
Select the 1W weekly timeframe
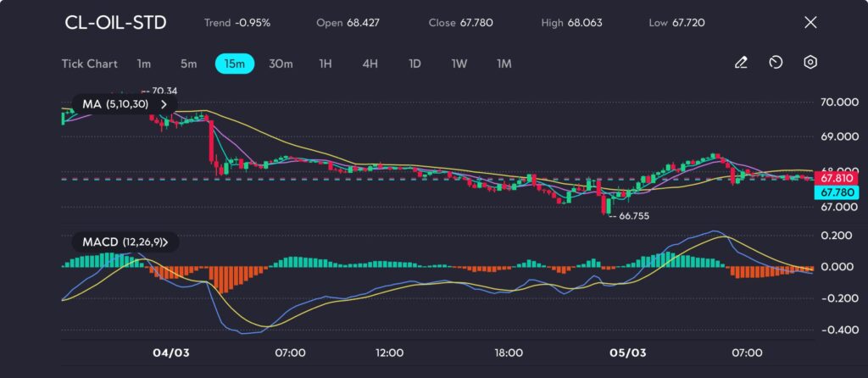coord(459,64)
